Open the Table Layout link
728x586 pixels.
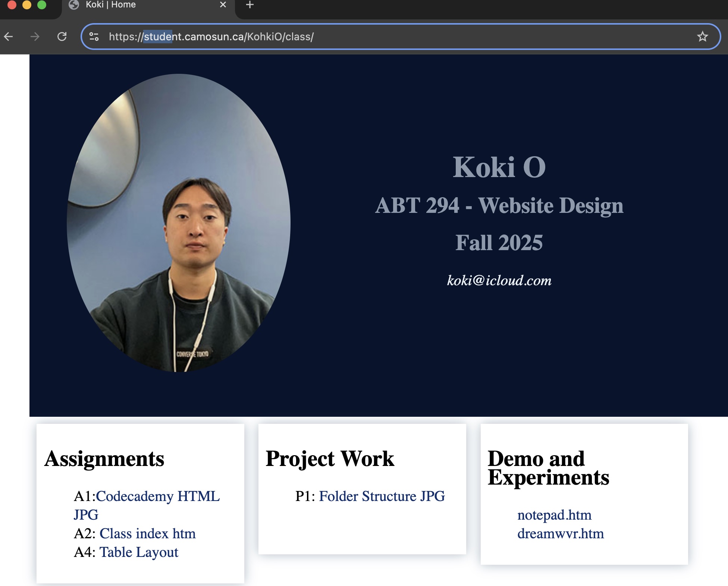coord(139,552)
